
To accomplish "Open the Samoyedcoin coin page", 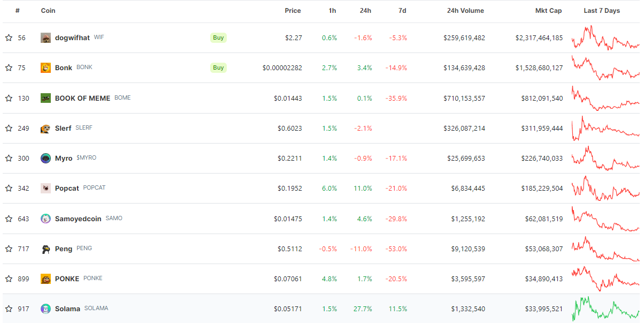I will click(x=78, y=219).
